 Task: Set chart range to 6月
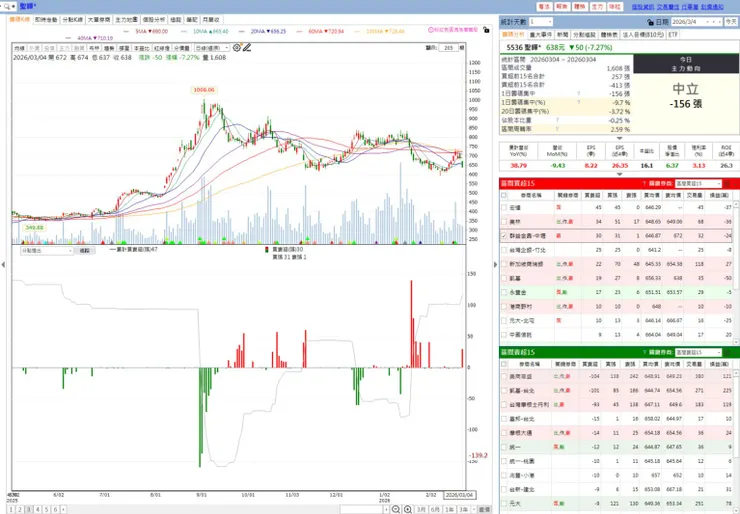click(435, 509)
